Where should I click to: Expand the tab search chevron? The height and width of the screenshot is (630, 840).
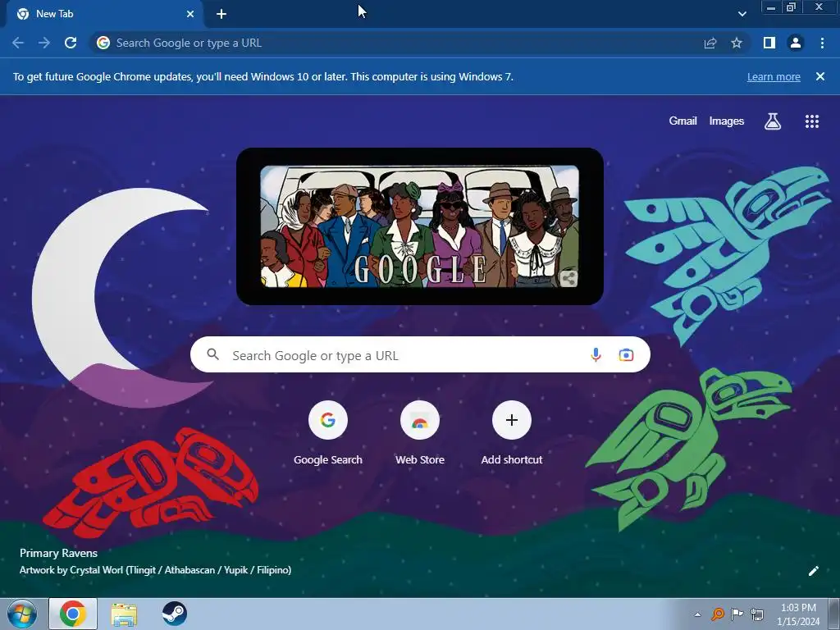[742, 14]
